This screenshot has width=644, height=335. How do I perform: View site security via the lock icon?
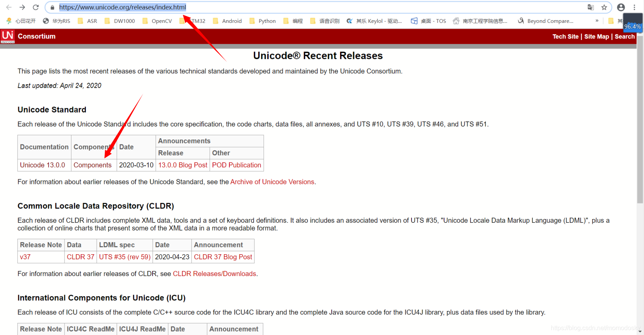[52, 7]
